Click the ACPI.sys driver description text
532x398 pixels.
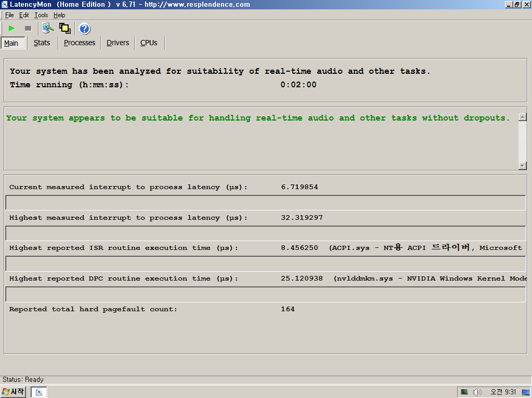(x=425, y=247)
